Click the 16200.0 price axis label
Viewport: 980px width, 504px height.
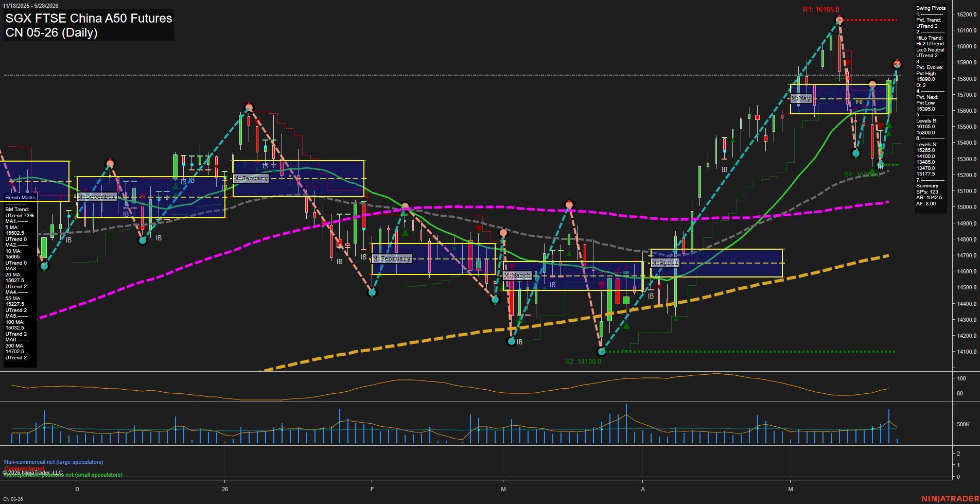click(967, 14)
